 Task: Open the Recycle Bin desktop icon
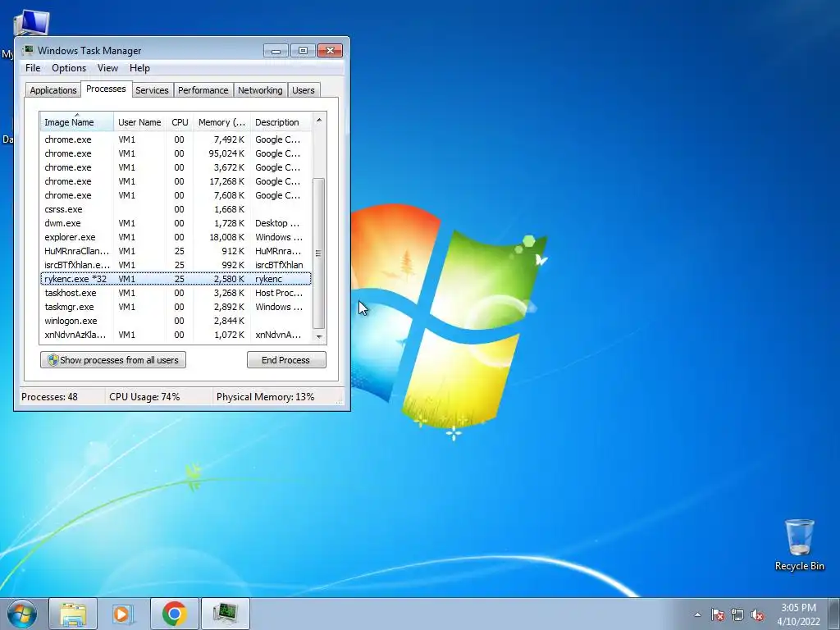tap(799, 545)
